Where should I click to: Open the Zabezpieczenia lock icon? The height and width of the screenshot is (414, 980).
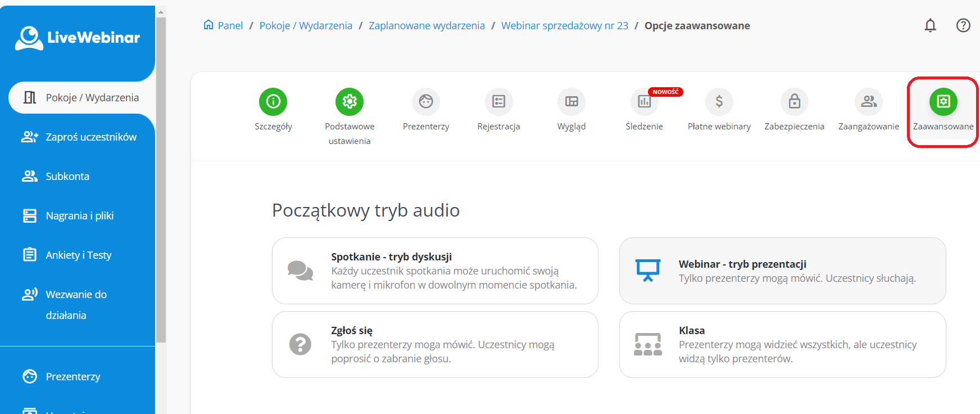[x=794, y=102]
